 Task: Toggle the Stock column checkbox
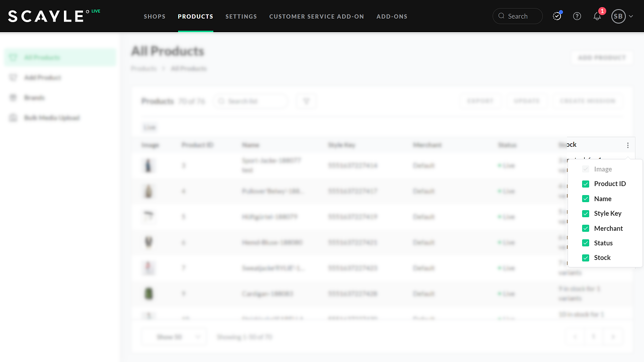coord(586,258)
